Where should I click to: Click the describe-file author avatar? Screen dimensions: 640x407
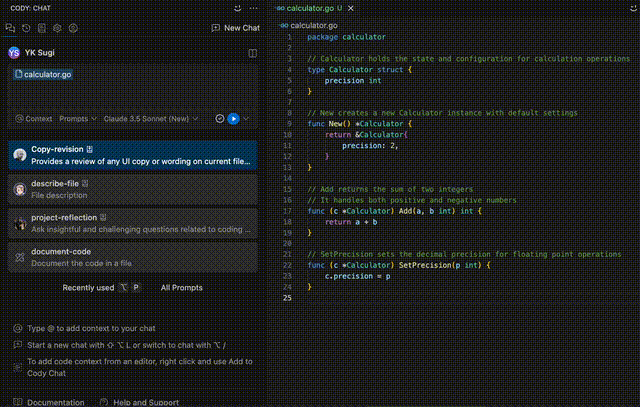20,189
